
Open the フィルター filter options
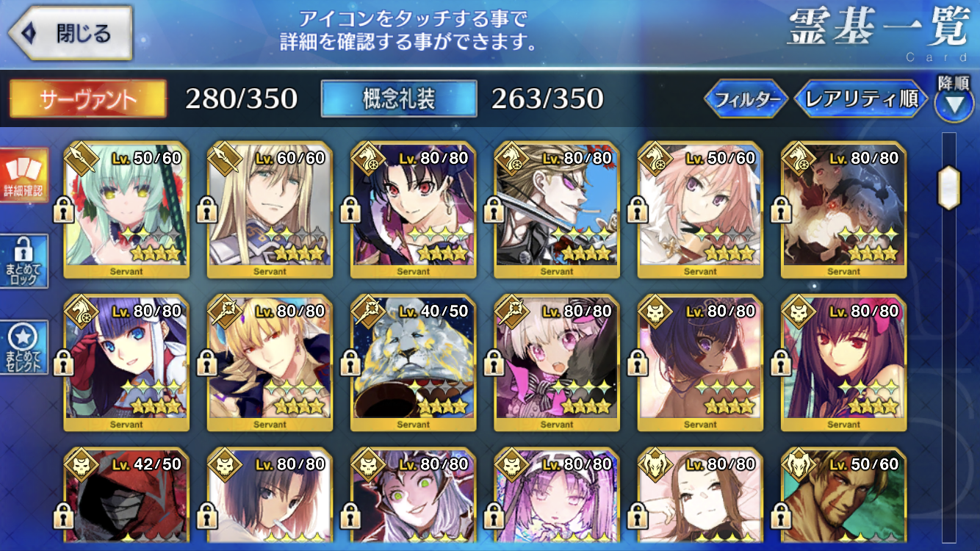pos(746,99)
